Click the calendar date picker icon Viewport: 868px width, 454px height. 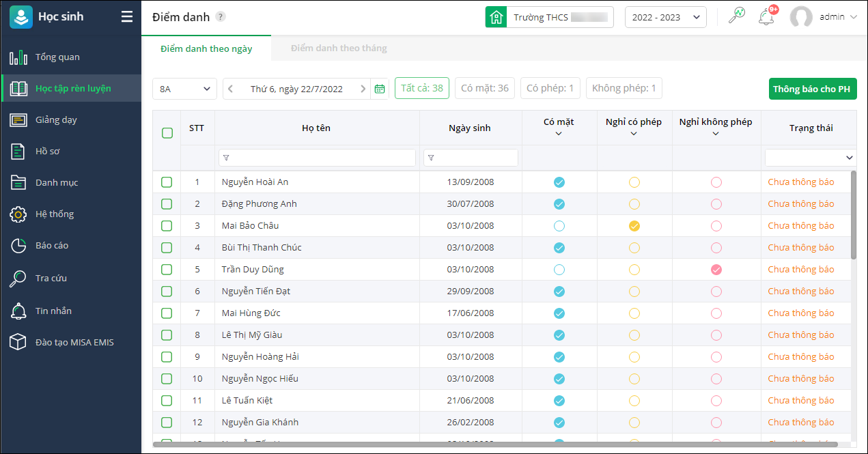point(380,89)
